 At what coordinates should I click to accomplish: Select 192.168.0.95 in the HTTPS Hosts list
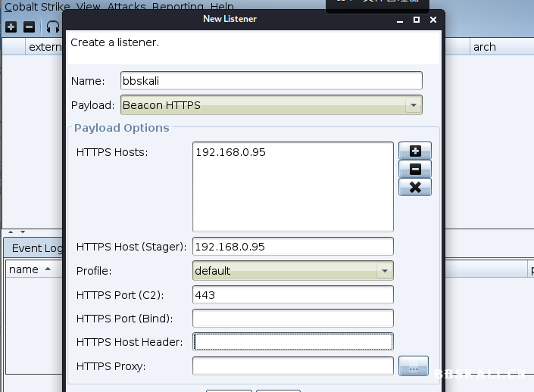(x=230, y=153)
